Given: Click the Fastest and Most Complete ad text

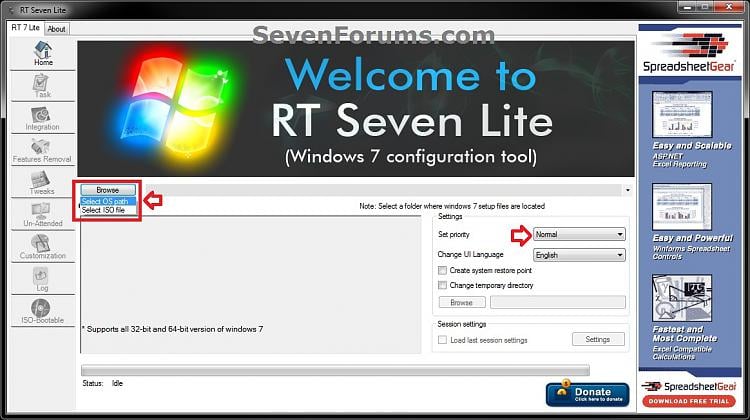Looking at the screenshot, I should [x=685, y=334].
